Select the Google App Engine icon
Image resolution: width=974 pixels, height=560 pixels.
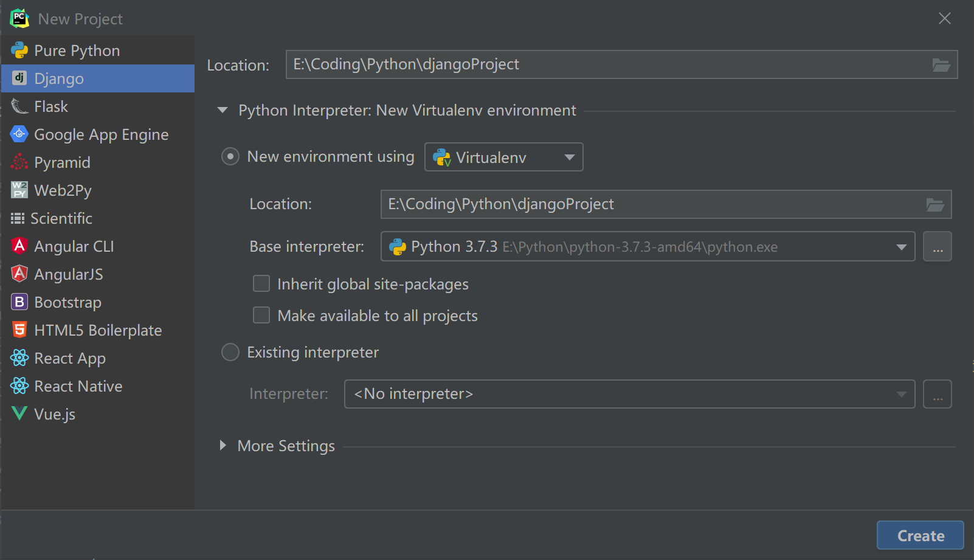[x=19, y=134]
